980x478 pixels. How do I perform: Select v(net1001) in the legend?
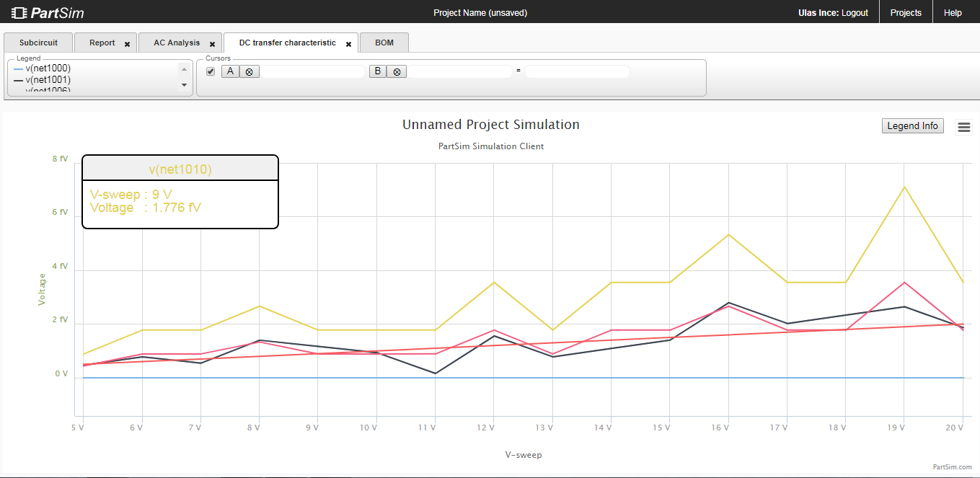click(43, 79)
